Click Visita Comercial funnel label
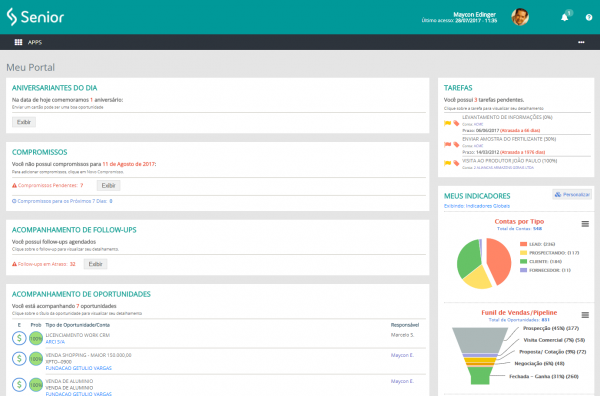 (x=554, y=340)
